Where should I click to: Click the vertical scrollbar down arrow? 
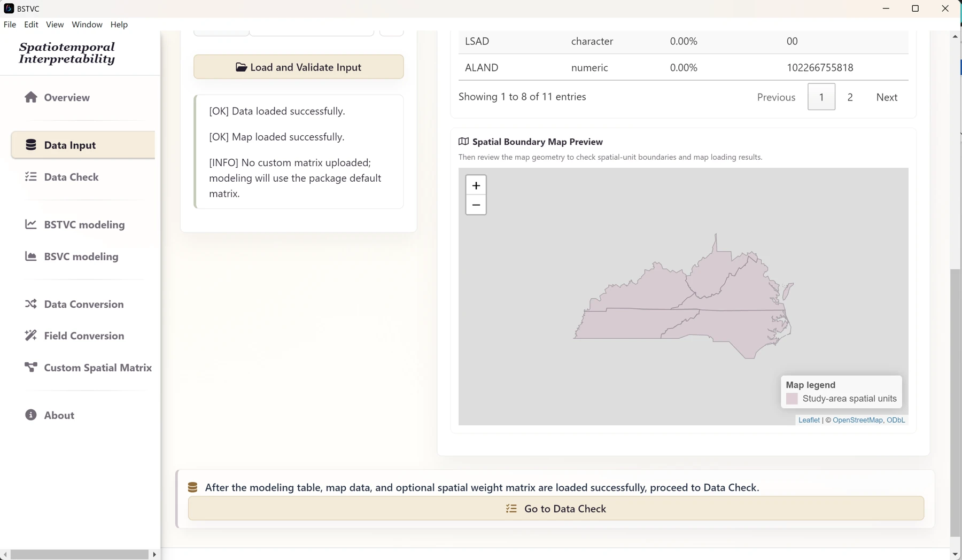[x=955, y=554]
